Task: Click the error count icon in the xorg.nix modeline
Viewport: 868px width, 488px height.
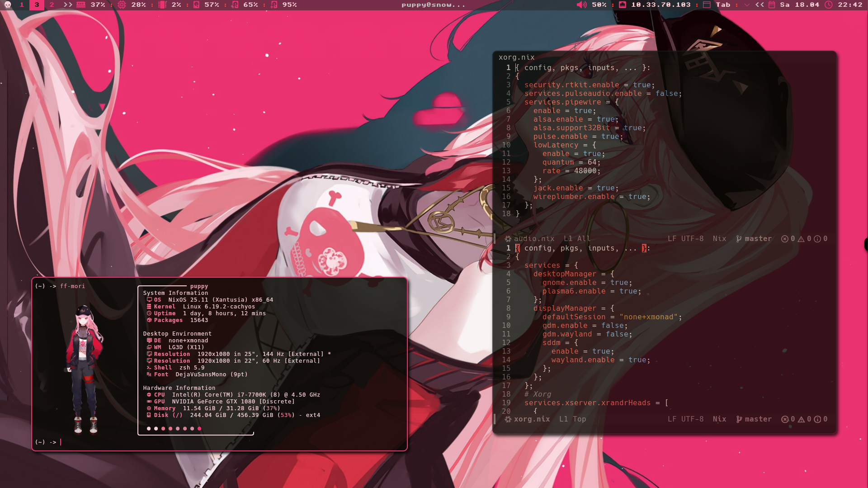Action: [785, 419]
